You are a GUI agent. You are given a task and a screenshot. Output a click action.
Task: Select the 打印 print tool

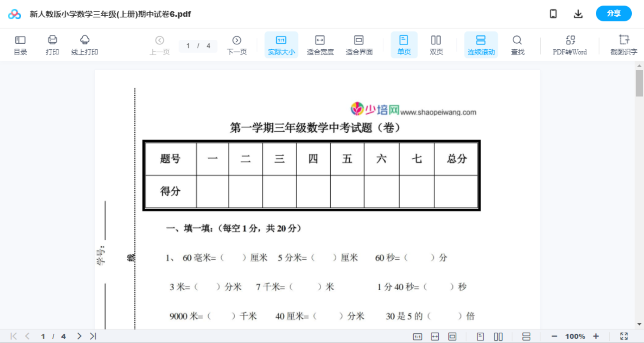pos(52,45)
